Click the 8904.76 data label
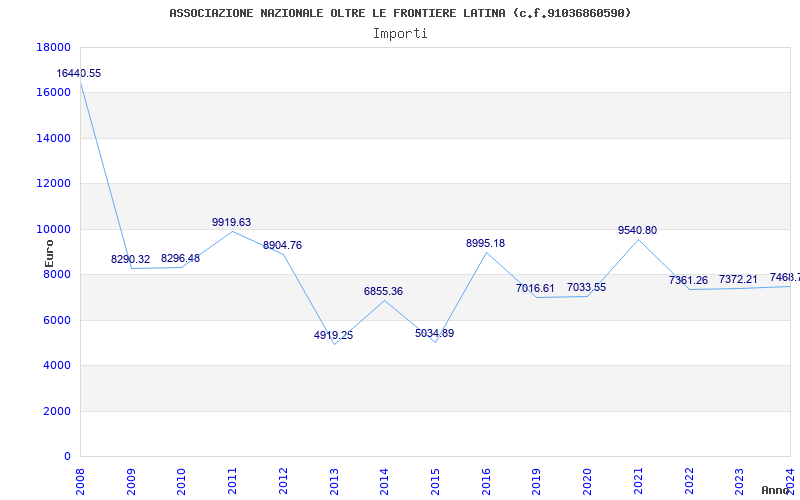This screenshot has width=800, height=500. pyautogui.click(x=282, y=245)
